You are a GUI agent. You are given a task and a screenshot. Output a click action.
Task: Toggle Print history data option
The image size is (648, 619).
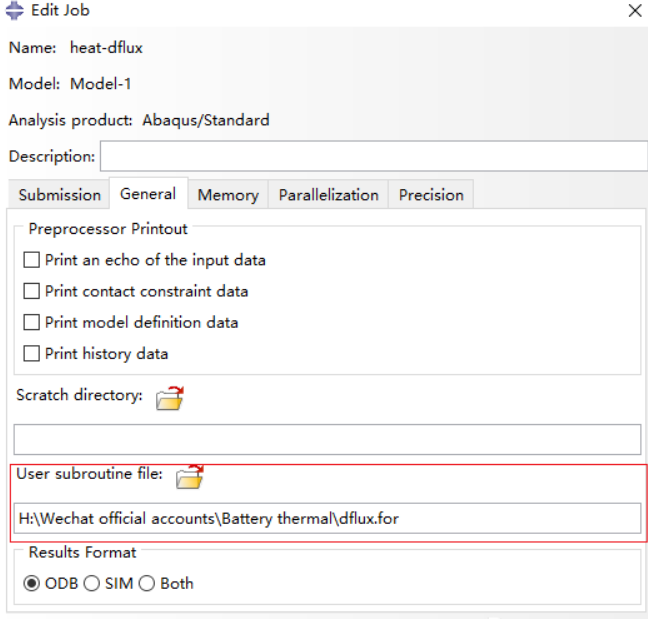(32, 353)
